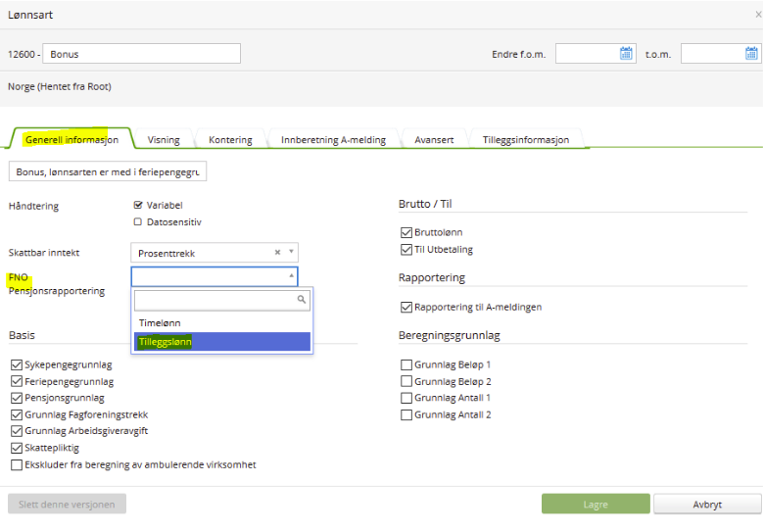Click the search box in FNO dropdown

point(222,300)
